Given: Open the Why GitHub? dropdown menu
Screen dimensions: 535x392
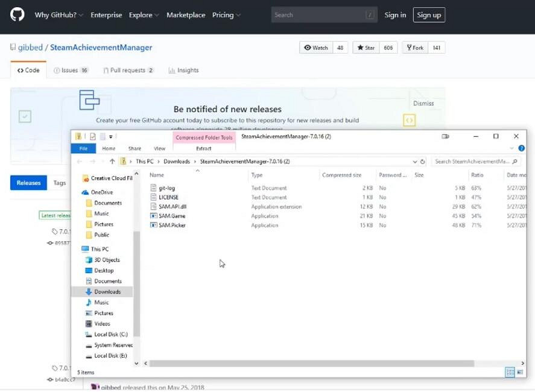Looking at the screenshot, I should pyautogui.click(x=59, y=15).
